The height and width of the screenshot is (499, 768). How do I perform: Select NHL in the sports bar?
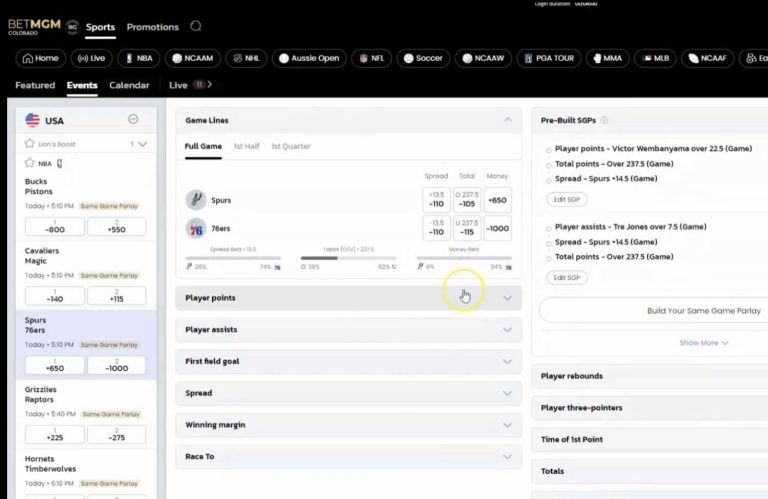[246, 58]
